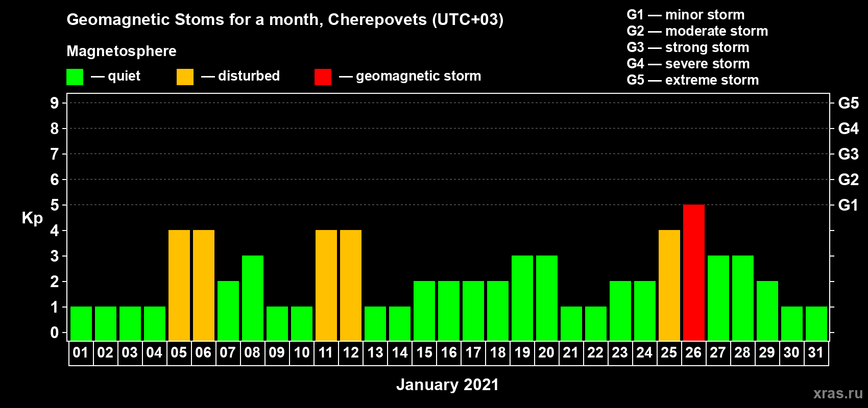Select the orange bar for day 25
This screenshot has height=408, width=868.
click(x=669, y=285)
